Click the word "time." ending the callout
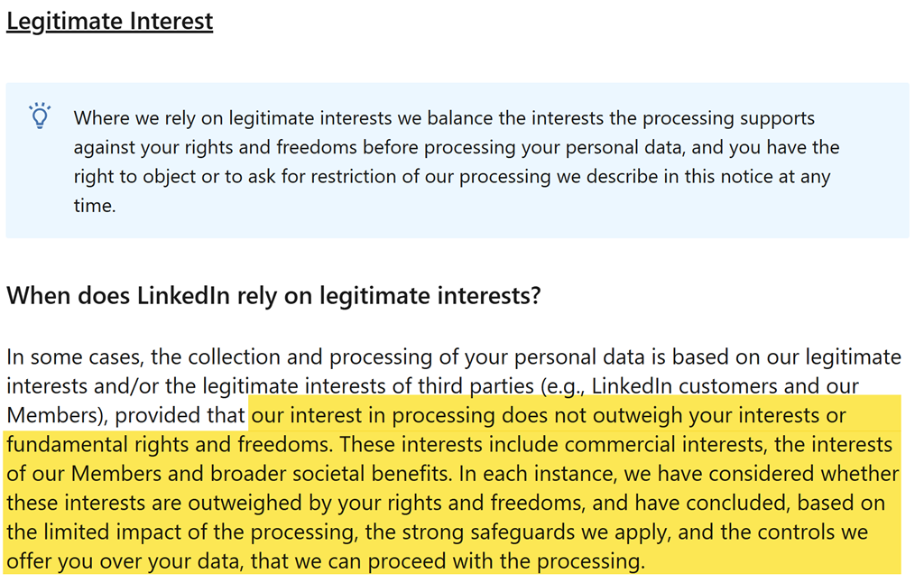Viewport: 924px width, 583px height. pyautogui.click(x=95, y=206)
